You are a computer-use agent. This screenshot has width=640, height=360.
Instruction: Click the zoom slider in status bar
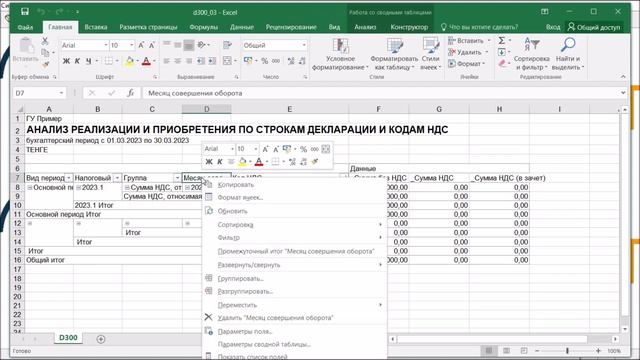pyautogui.click(x=567, y=351)
